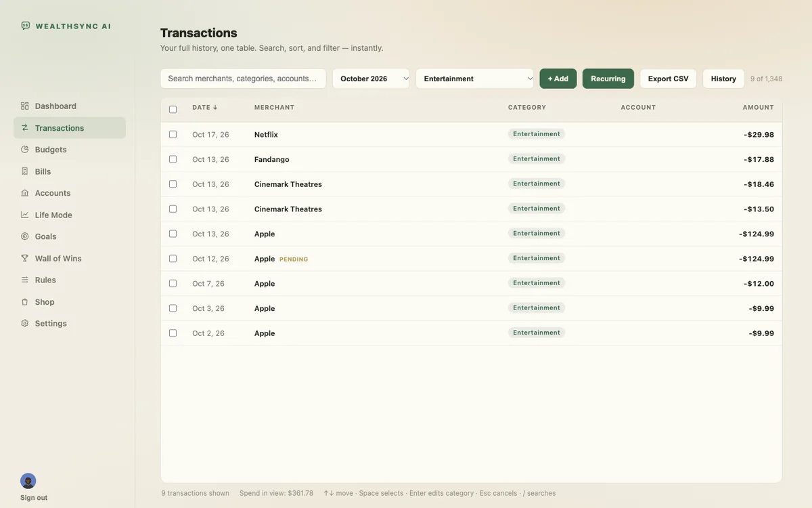Screen dimensions: 812x508
Task: Click the Settings gear icon
Action: coord(25,324)
